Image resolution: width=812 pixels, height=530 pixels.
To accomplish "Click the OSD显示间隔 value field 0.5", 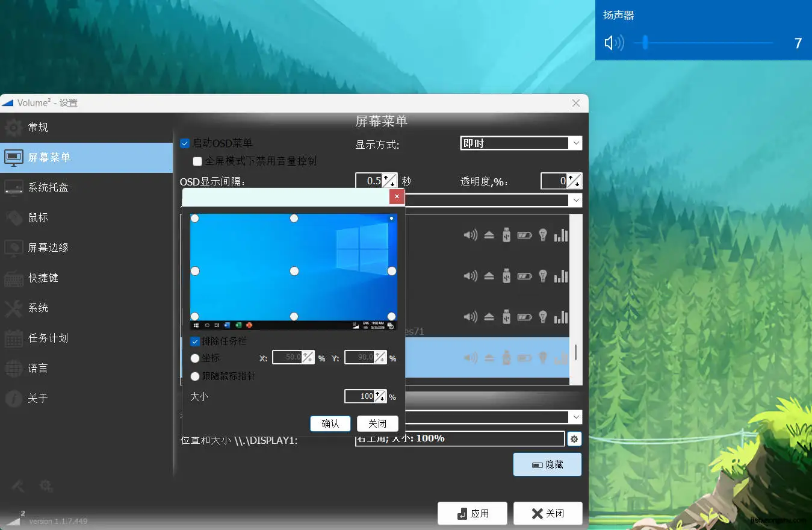I will click(x=369, y=181).
